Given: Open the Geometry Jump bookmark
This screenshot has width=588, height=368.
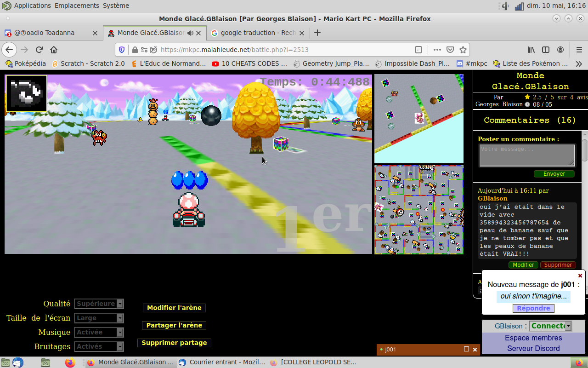Looking at the screenshot, I should point(331,63).
